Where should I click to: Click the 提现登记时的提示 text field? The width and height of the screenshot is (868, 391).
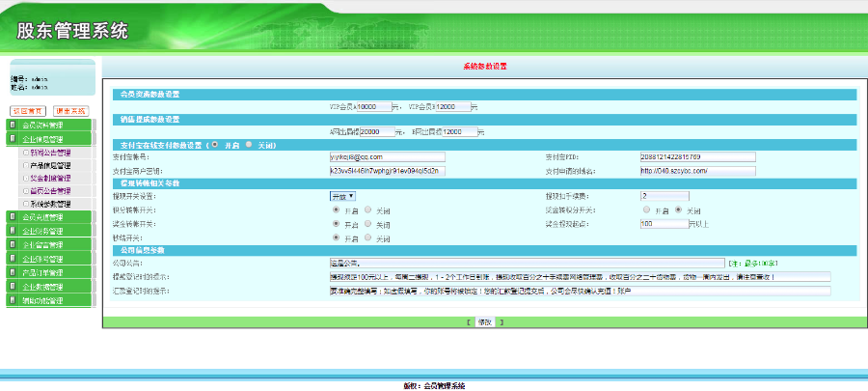coord(581,276)
